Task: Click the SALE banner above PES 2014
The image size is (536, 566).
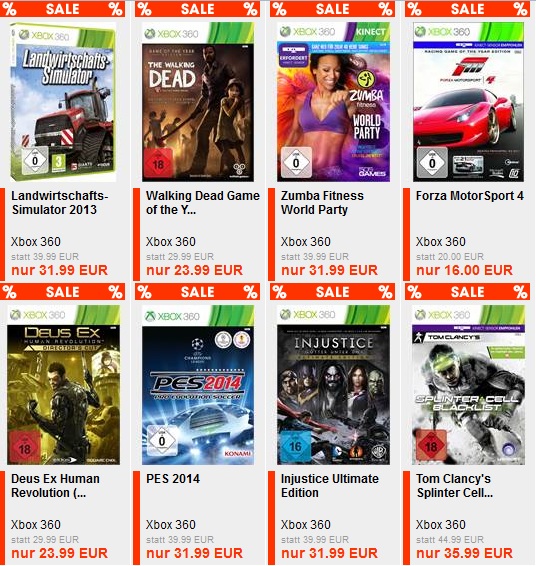Action: [197, 292]
